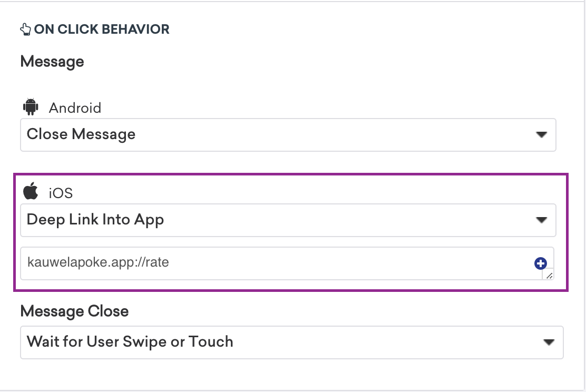Click the Message subsection label

point(52,62)
